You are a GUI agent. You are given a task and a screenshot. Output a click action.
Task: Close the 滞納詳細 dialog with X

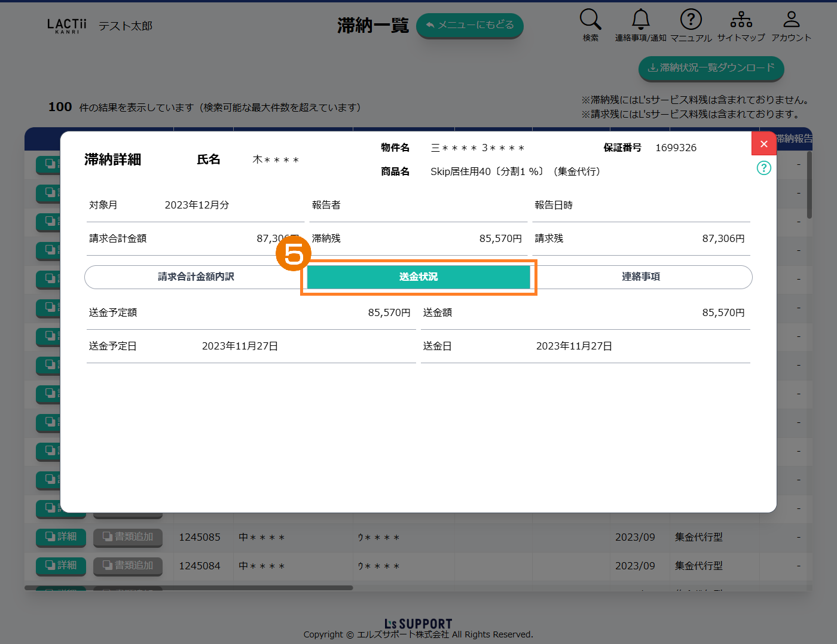point(763,144)
